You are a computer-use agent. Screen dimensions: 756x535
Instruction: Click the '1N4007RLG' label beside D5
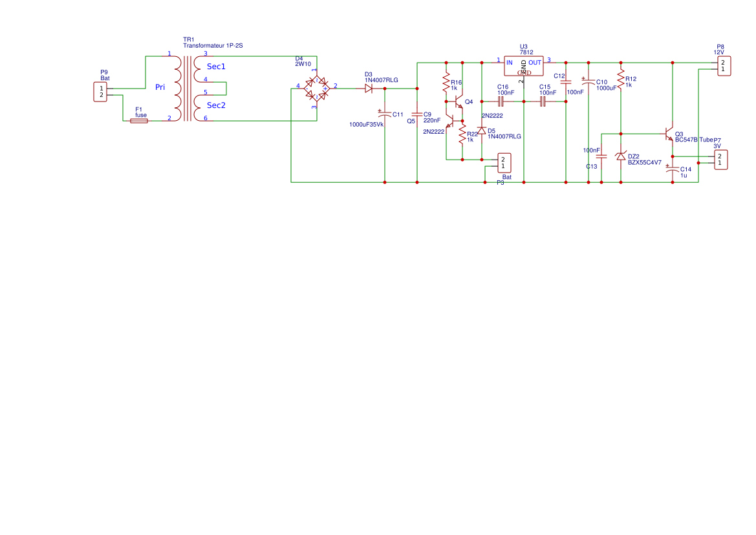[x=504, y=137]
